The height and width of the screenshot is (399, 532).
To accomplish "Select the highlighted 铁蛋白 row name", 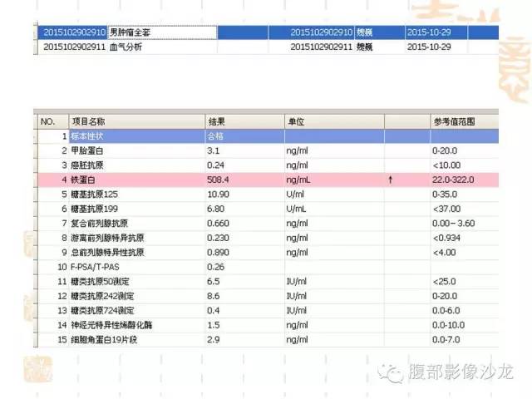I will pyautogui.click(x=83, y=180).
